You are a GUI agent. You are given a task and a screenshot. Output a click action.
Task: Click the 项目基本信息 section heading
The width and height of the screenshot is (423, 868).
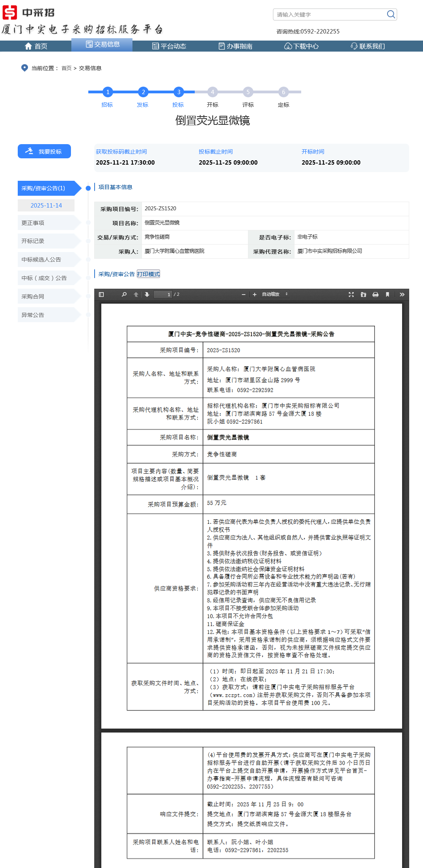click(116, 187)
